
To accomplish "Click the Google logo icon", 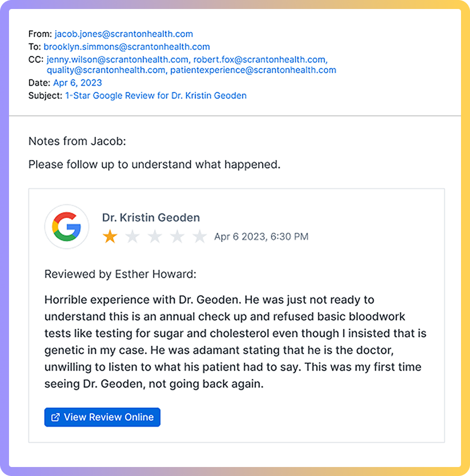I will coord(67,226).
